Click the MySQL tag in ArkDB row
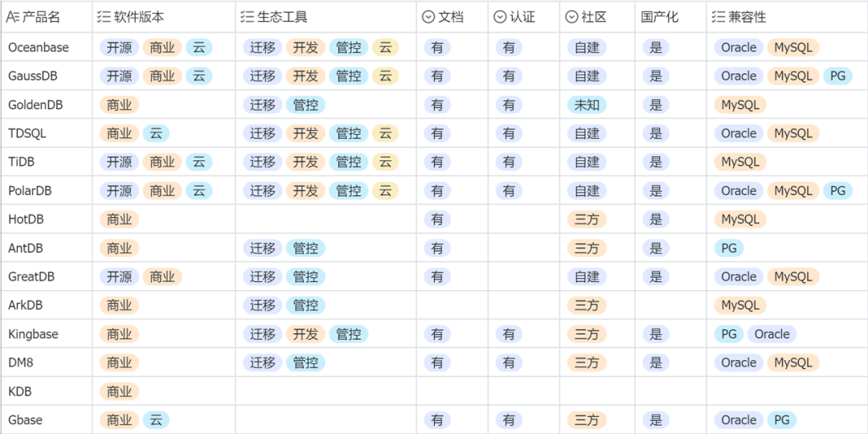The width and height of the screenshot is (868, 434). coord(740,305)
